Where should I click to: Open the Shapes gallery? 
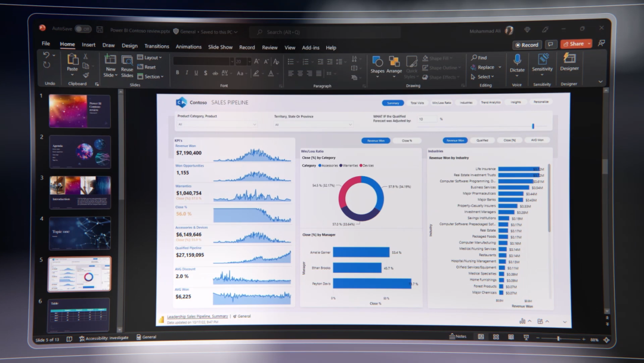377,66
